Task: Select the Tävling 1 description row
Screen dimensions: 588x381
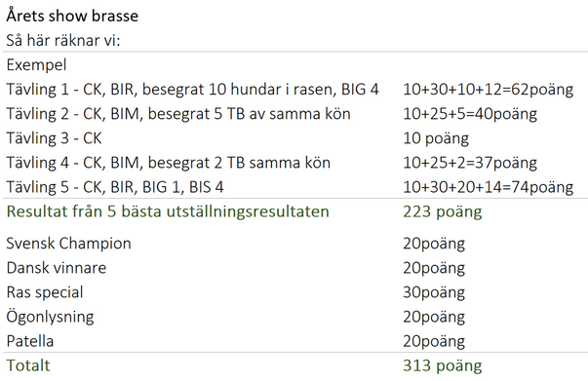Action: tap(192, 90)
